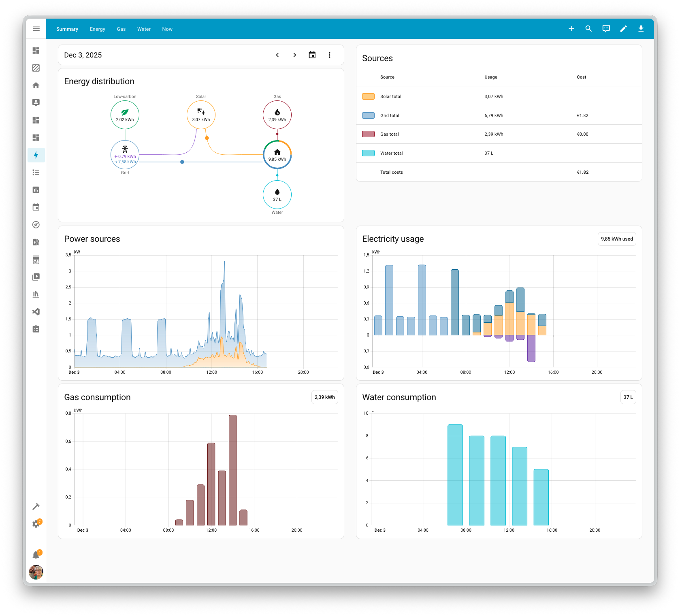This screenshot has width=680, height=616.
Task: Enter dashboard edit mode with the pencil
Action: 623,28
